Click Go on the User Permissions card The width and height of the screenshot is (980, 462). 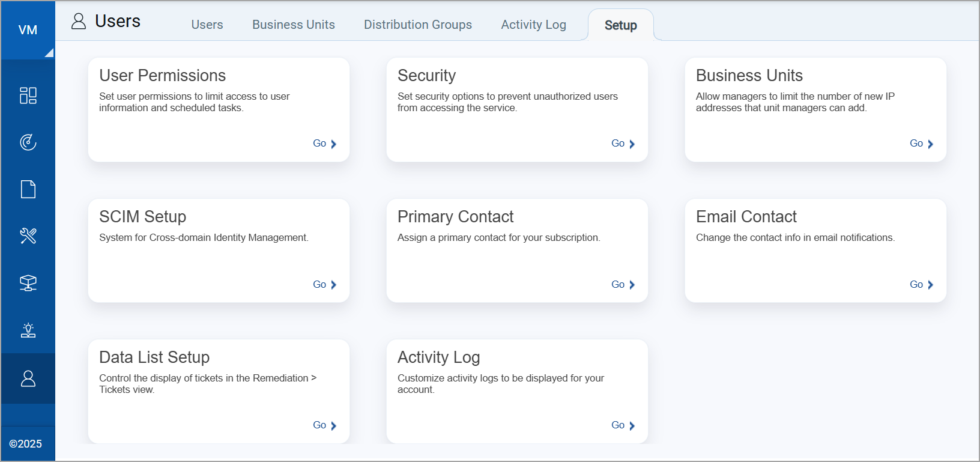click(324, 144)
